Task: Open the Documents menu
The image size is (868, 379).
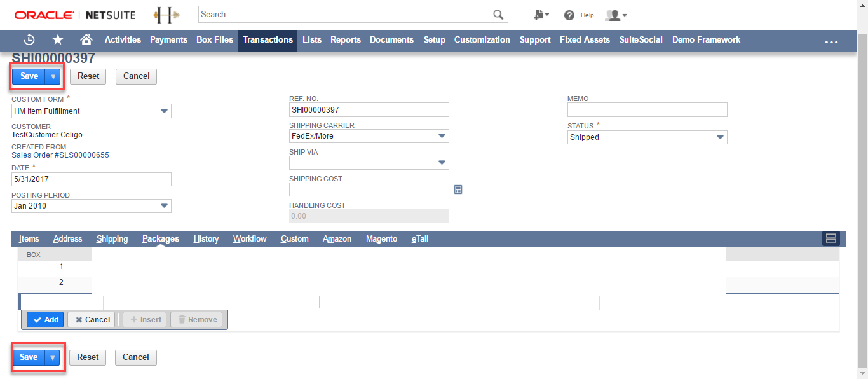Action: coord(391,39)
